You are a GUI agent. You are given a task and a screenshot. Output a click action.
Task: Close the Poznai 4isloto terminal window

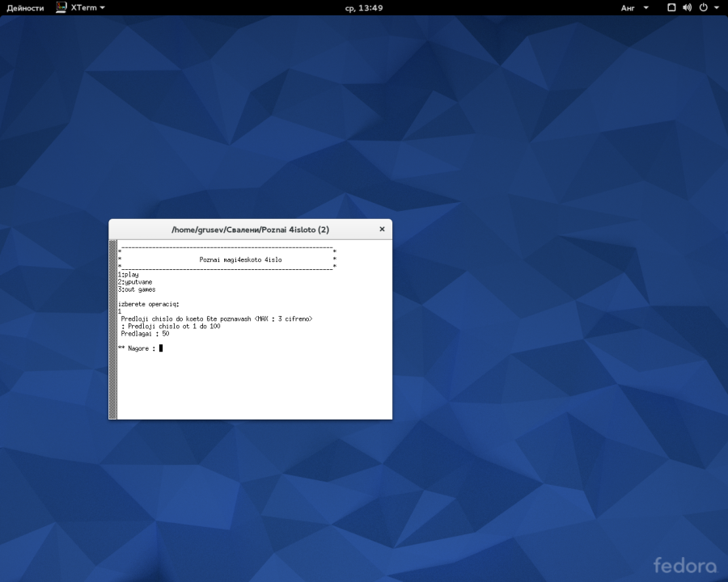coord(382,230)
